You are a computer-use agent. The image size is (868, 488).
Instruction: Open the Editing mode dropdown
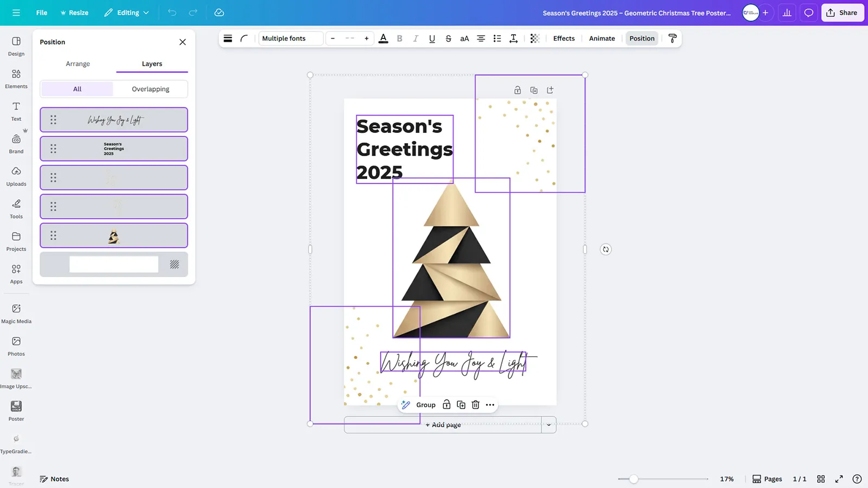126,12
